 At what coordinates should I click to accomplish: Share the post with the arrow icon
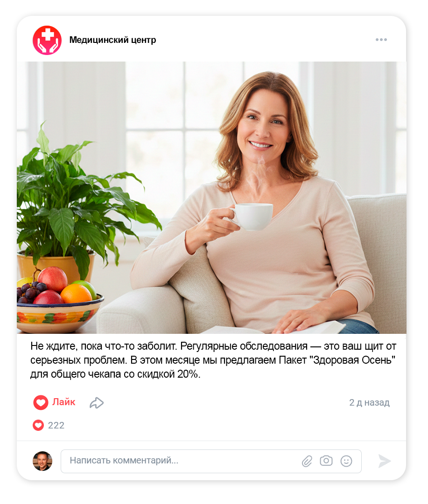[x=97, y=403]
